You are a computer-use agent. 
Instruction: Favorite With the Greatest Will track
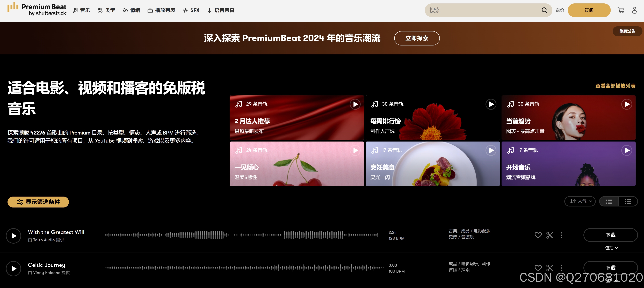tap(538, 235)
